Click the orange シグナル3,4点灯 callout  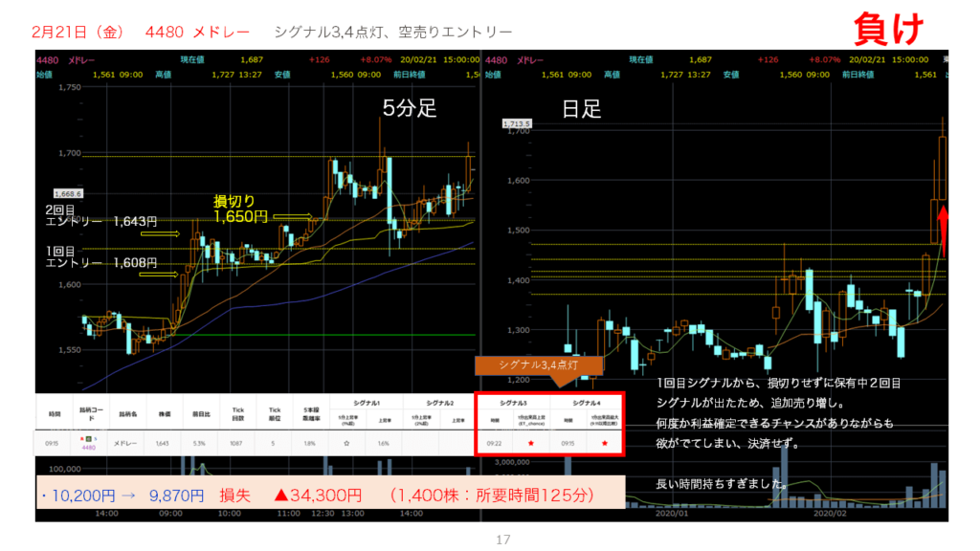(539, 364)
